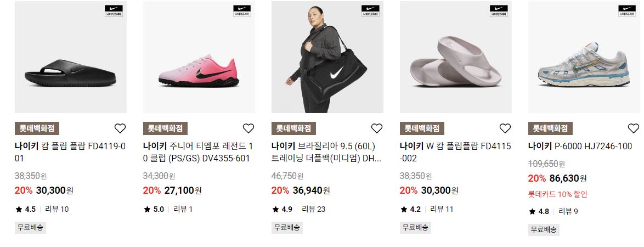This screenshot has width=644, height=247.
Task: Click 리뷰 23 review count for duffel bag
Action: tap(313, 209)
